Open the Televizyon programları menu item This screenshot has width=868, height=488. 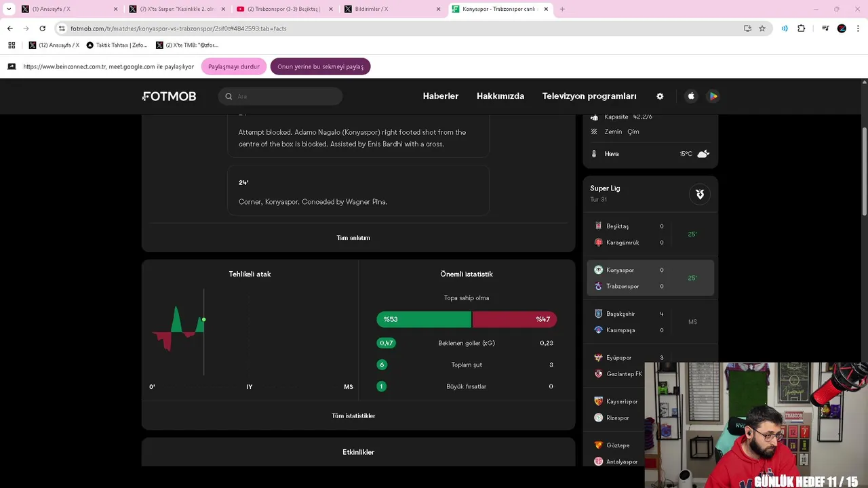[x=589, y=96]
